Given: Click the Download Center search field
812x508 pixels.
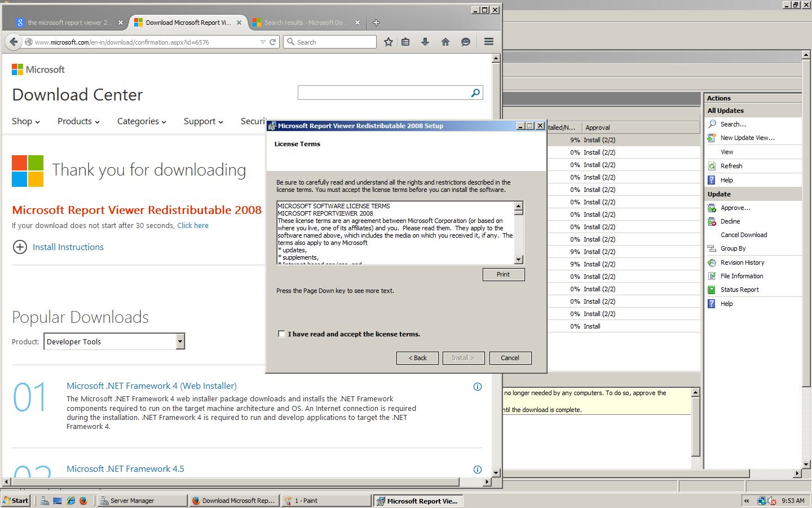Looking at the screenshot, I should point(384,93).
